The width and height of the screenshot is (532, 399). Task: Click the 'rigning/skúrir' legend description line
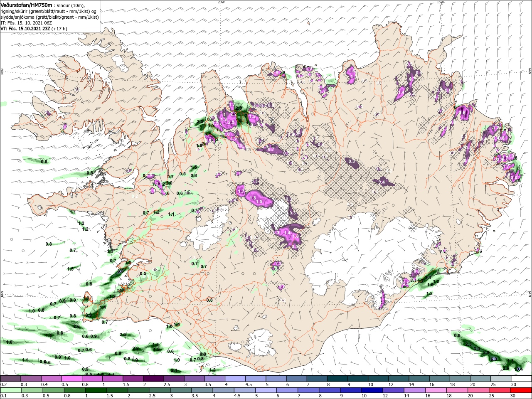point(49,11)
